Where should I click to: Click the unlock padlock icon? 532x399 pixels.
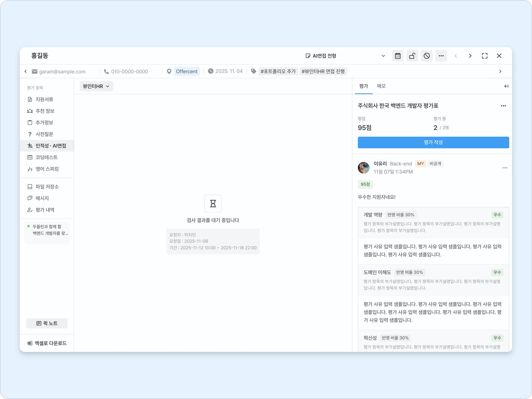pos(412,56)
